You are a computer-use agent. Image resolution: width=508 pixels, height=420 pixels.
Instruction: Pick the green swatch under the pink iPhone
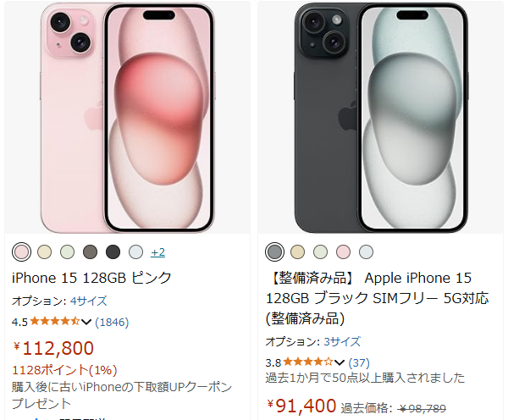[x=68, y=252]
